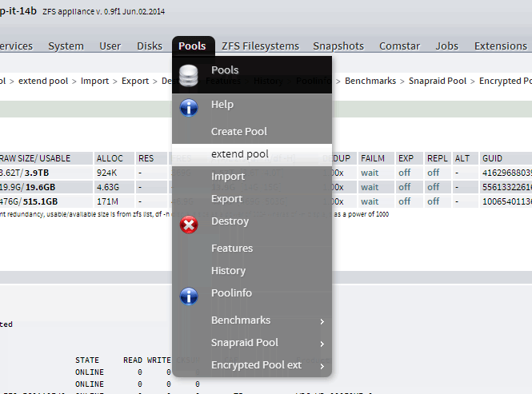
Task: Click the red X icon beside Destroy
Action: tap(189, 225)
